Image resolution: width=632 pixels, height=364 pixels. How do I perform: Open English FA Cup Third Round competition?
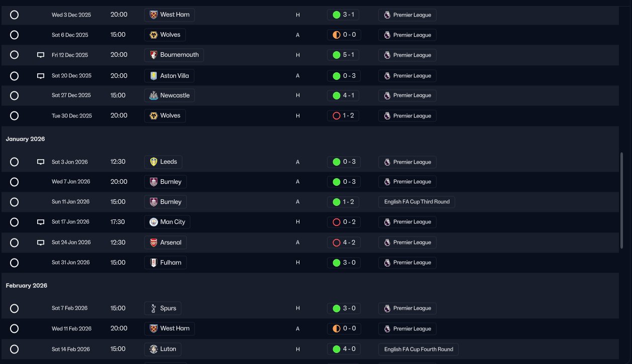coord(417,202)
